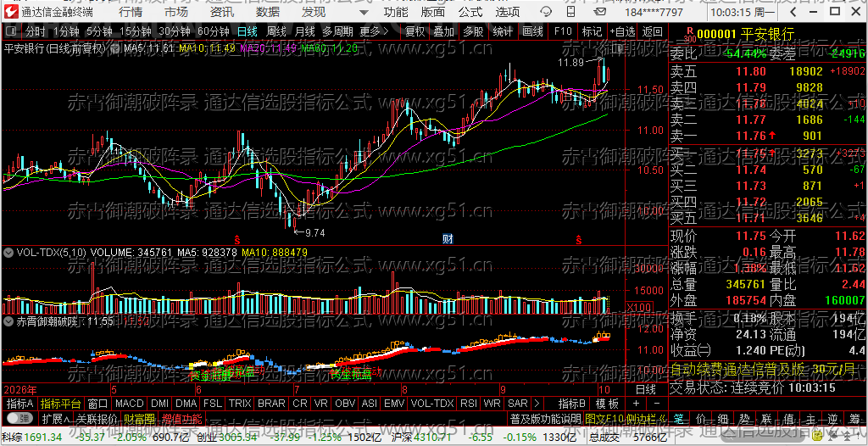Switch chart period to 5分钟
This screenshot has width=868, height=446.
98,31
